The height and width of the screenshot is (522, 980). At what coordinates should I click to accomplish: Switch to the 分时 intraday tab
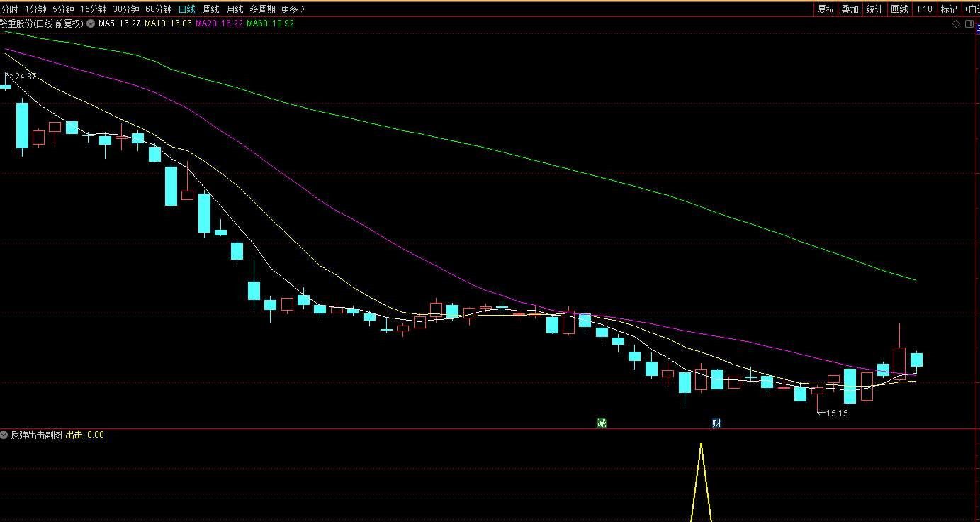[x=10, y=9]
